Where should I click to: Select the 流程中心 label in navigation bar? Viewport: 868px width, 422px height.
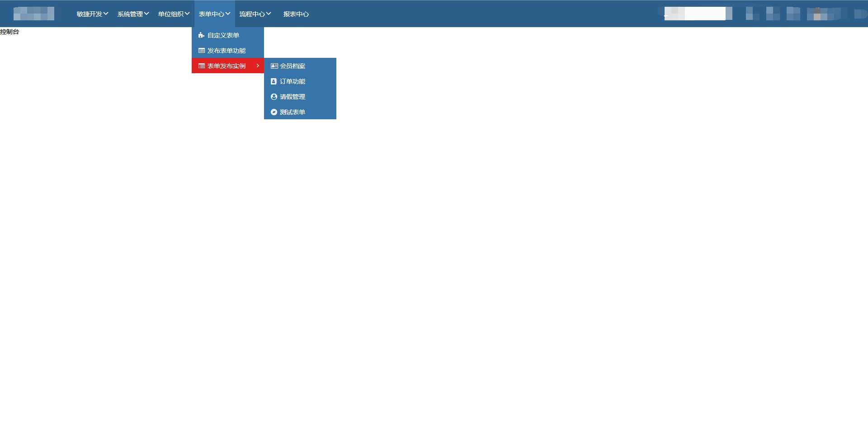point(252,14)
